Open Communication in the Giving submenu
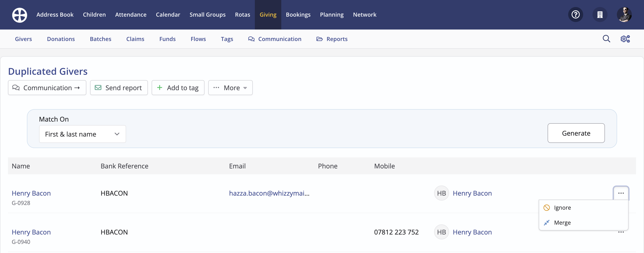644x253 pixels. coord(274,39)
